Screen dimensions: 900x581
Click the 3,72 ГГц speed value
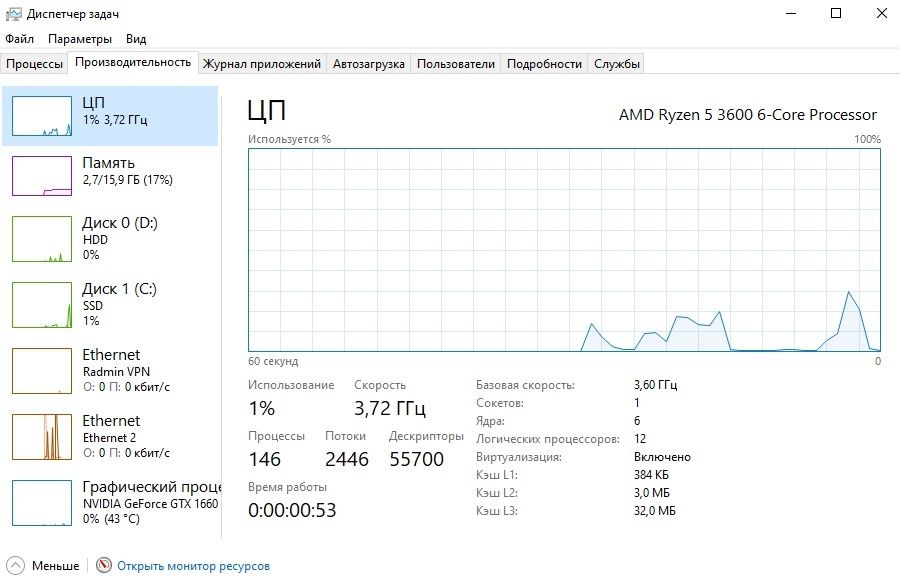(390, 408)
